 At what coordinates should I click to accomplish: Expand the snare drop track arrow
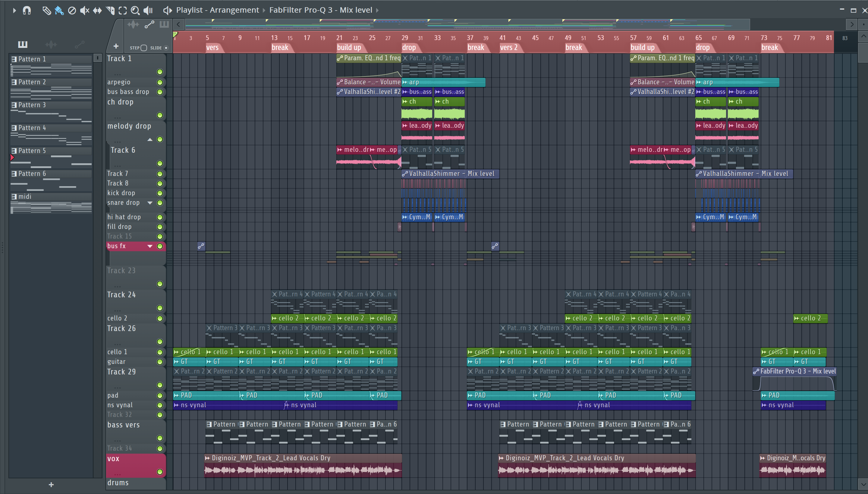(150, 203)
